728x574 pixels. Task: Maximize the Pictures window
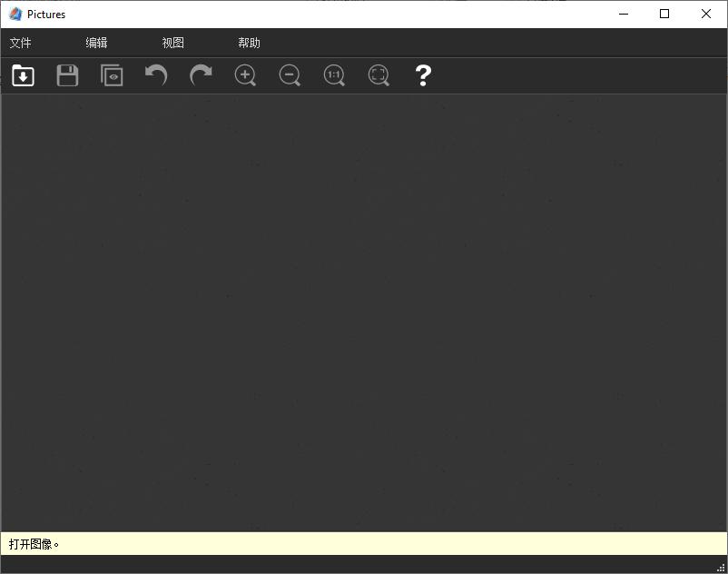pyautogui.click(x=664, y=14)
